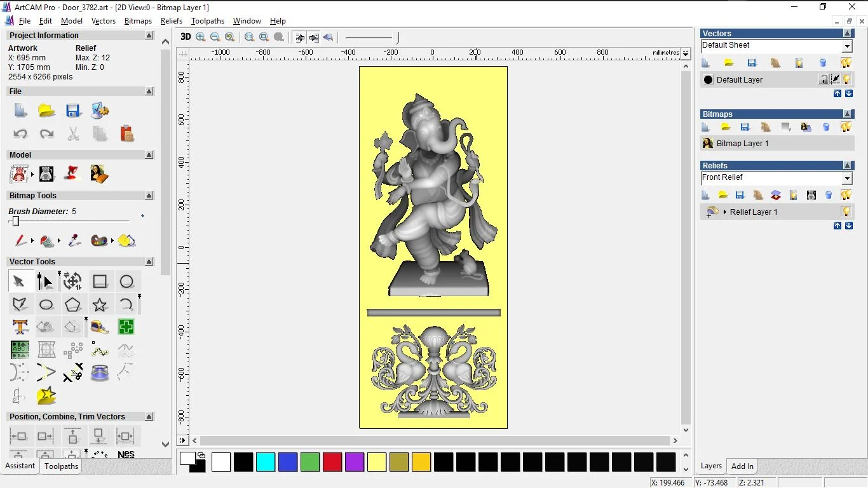The image size is (868, 488).
Task: Toggle visibility of Relief Layer 1
Action: pos(846,212)
